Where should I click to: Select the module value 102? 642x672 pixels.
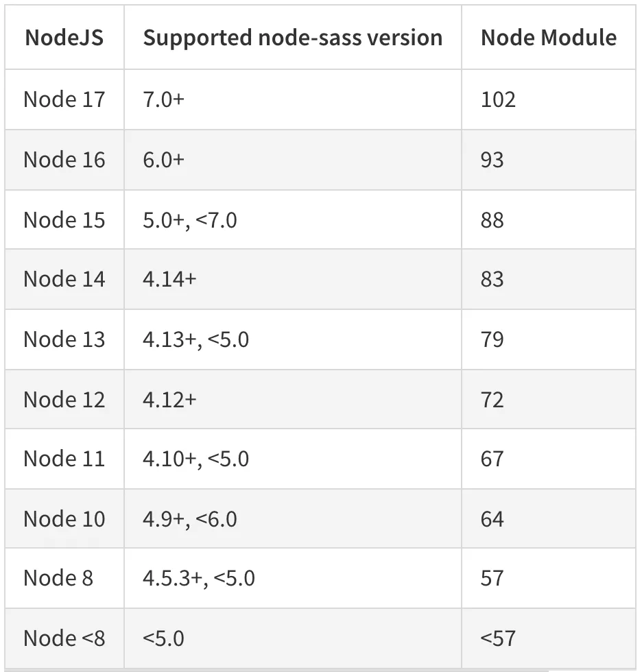[498, 99]
